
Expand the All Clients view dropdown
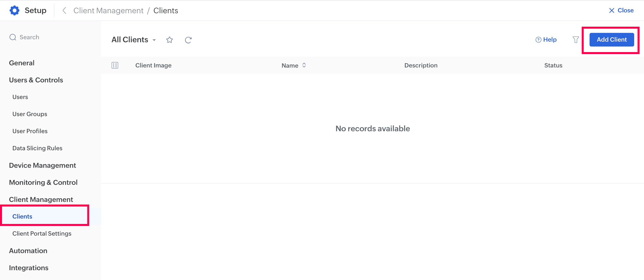[154, 40]
